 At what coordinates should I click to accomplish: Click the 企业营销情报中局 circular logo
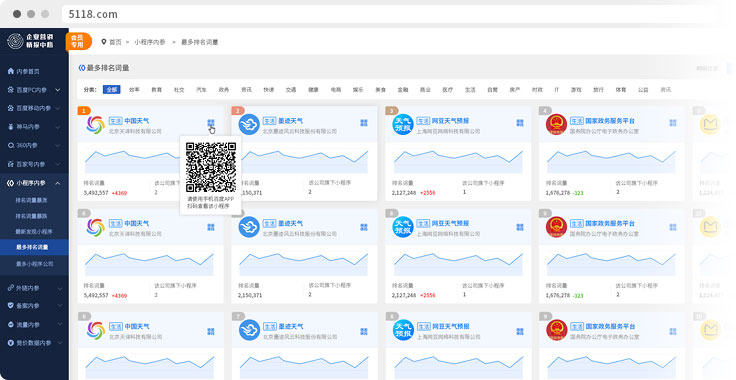pos(15,41)
